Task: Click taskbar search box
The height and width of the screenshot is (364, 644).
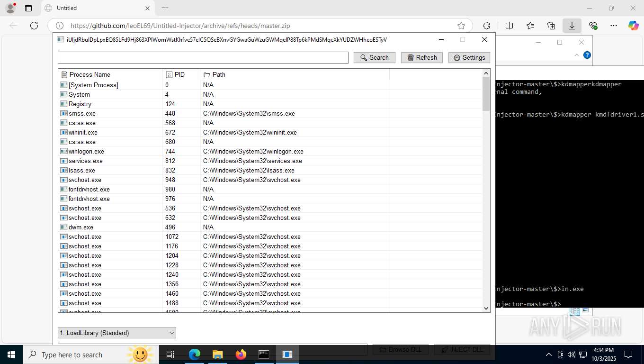Action: click(90, 355)
